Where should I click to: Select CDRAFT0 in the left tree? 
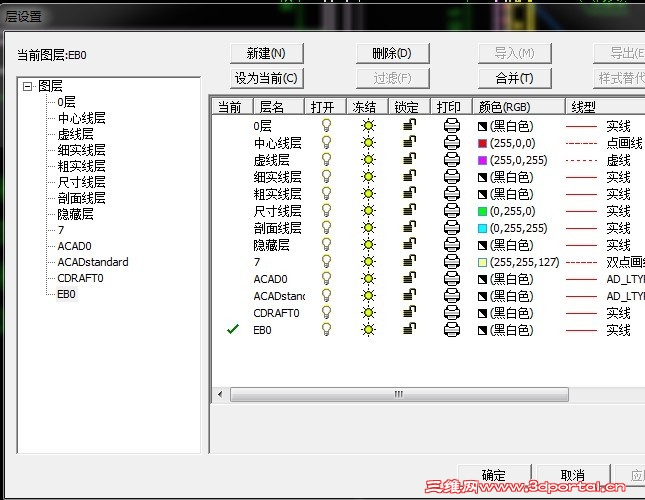coord(81,278)
